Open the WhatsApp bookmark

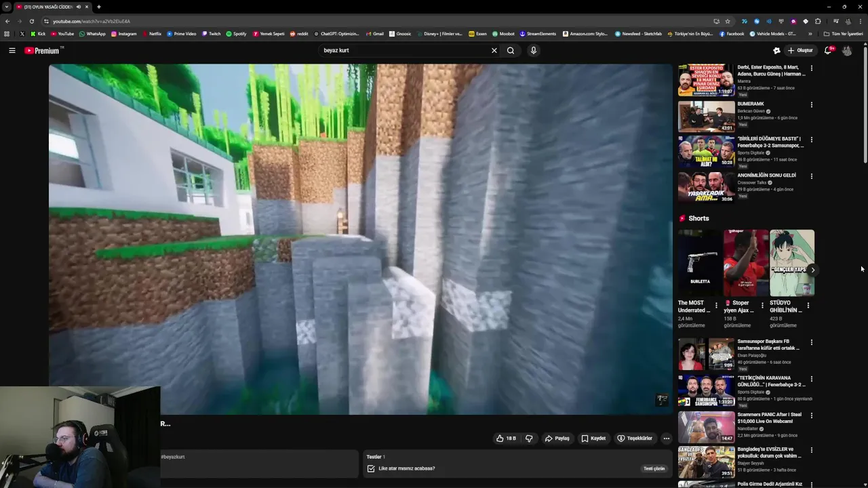pos(92,33)
